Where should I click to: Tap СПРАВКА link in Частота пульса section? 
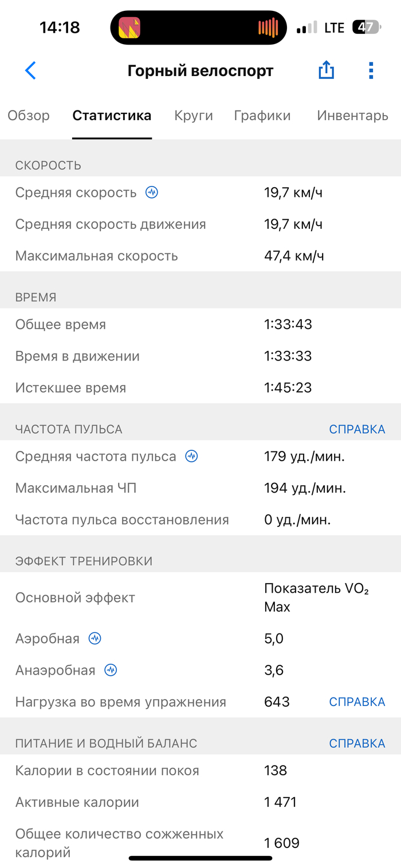(x=357, y=429)
